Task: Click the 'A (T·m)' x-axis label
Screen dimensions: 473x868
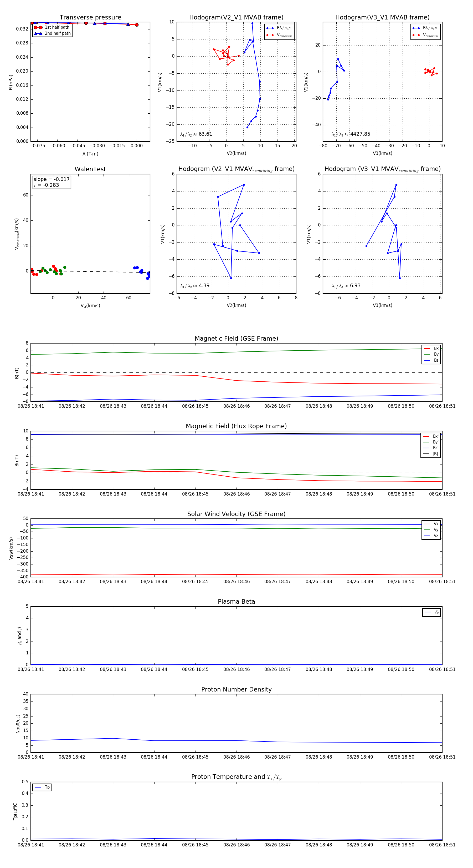Action: [90, 154]
